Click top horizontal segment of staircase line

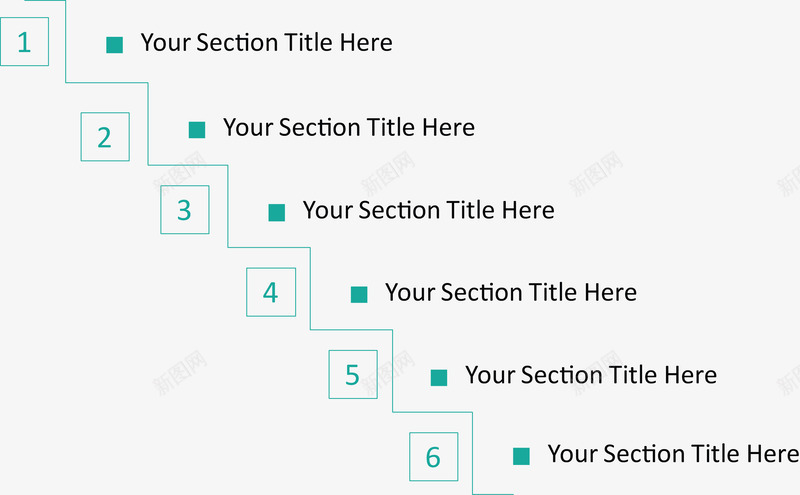pyautogui.click(x=45, y=1)
